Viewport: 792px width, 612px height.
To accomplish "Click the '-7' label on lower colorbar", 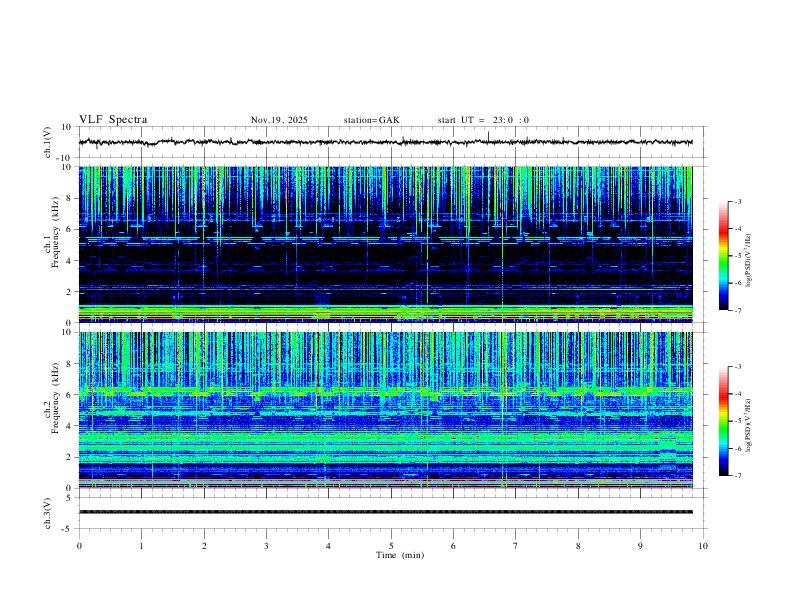I will (737, 476).
